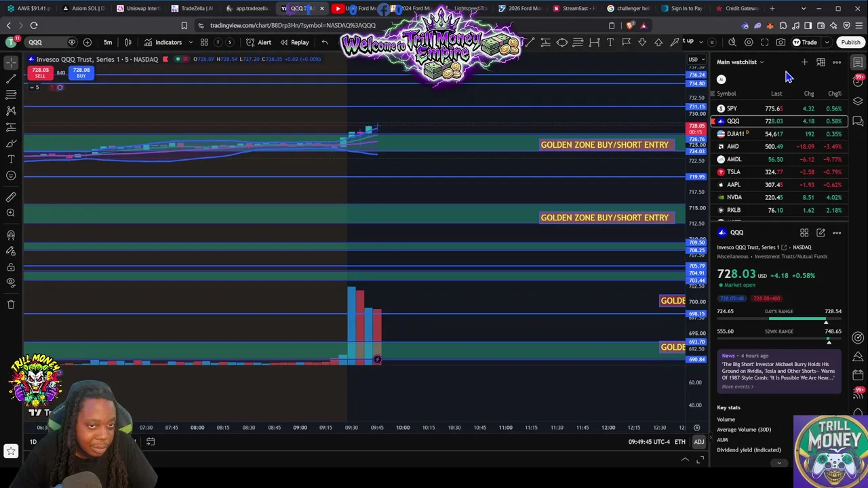This screenshot has width=868, height=488.
Task: Take a chart snapshot with camera icon
Action: pyautogui.click(x=781, y=42)
